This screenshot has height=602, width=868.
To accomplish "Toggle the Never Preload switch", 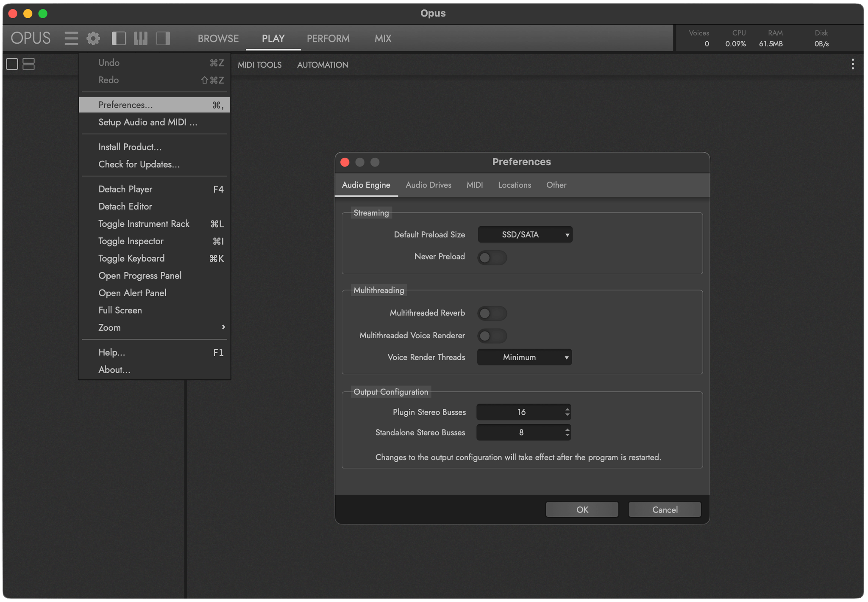I will click(x=492, y=257).
